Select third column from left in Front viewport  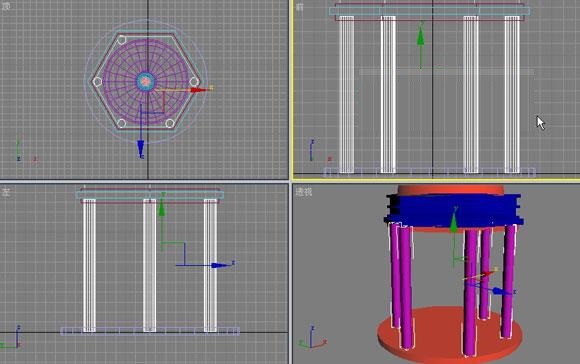point(471,94)
